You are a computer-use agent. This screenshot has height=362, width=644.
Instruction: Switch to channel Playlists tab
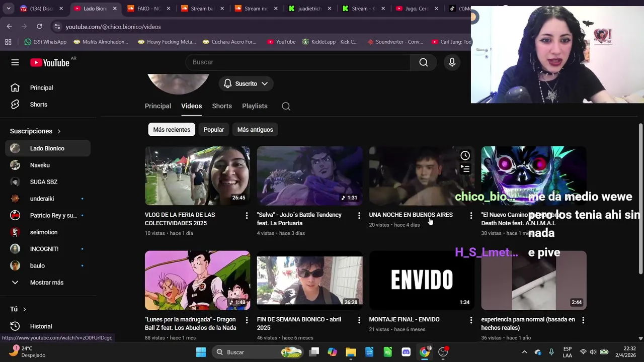point(255,106)
